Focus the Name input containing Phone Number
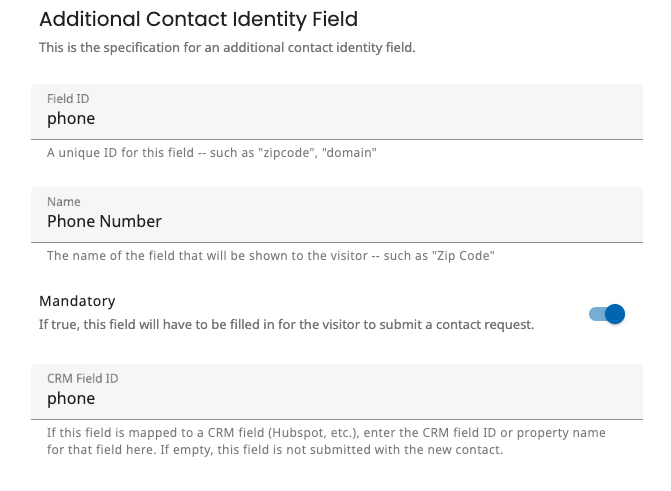 pos(336,221)
